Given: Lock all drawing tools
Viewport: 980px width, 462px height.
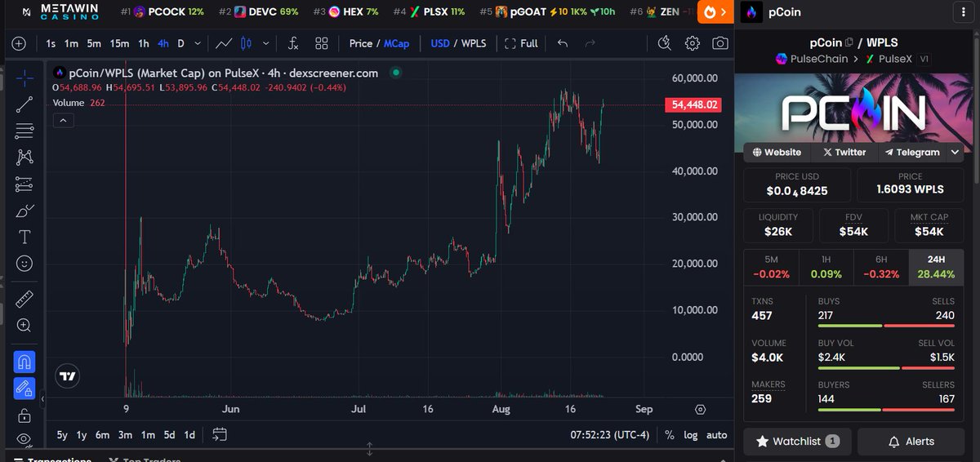Looking at the screenshot, I should (24, 415).
